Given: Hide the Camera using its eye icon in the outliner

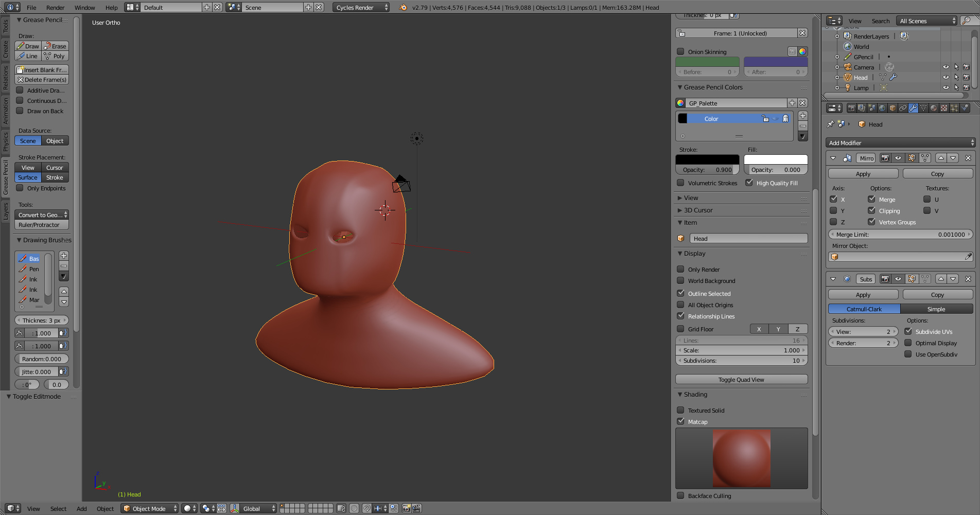Looking at the screenshot, I should point(946,67).
